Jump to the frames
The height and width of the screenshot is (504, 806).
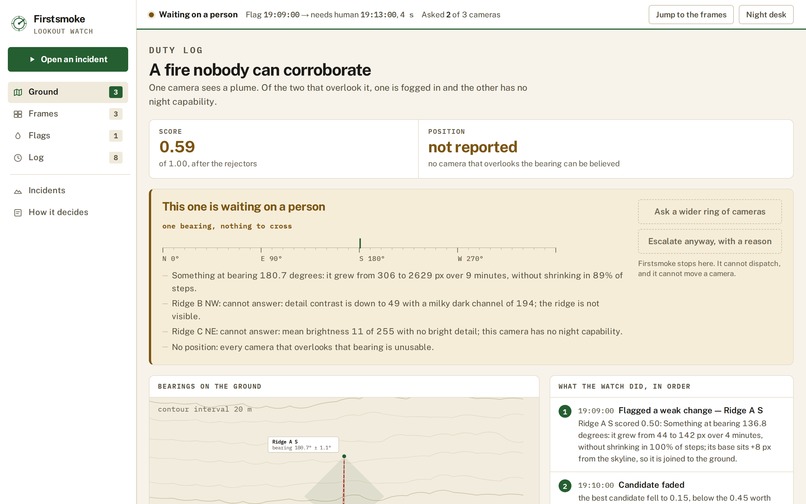pos(691,14)
